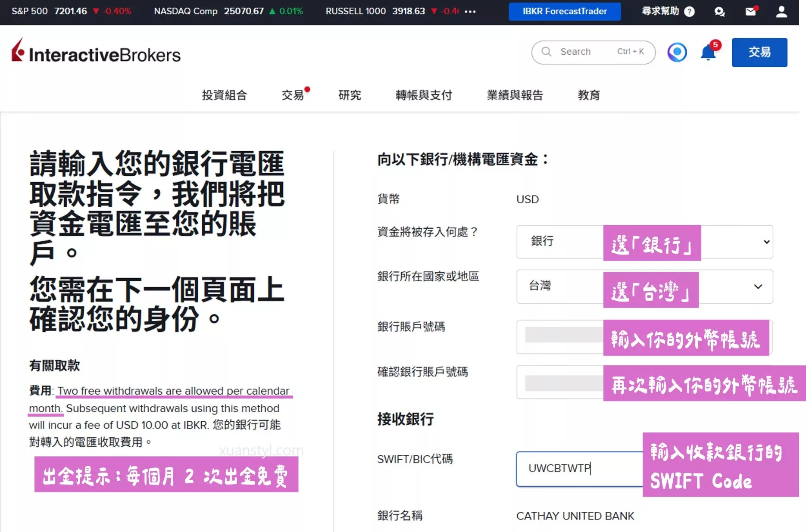Open the blue circular assistant icon
This screenshot has width=806, height=532.
pos(677,52)
